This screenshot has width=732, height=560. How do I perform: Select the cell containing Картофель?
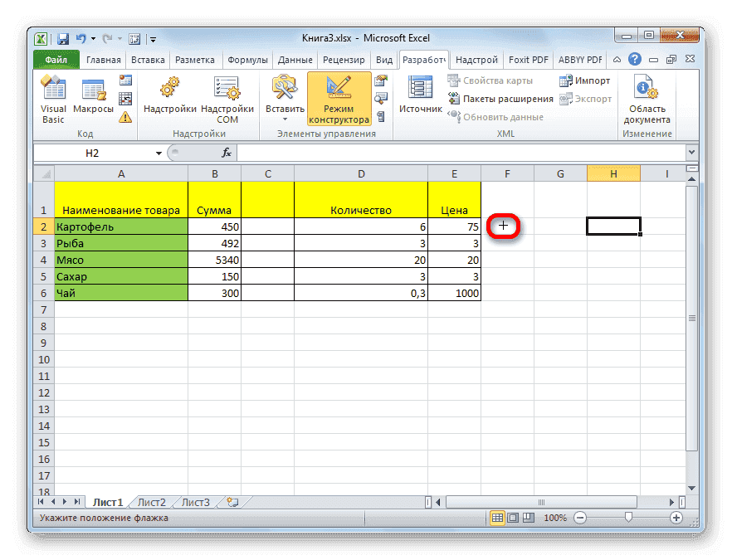click(x=120, y=226)
